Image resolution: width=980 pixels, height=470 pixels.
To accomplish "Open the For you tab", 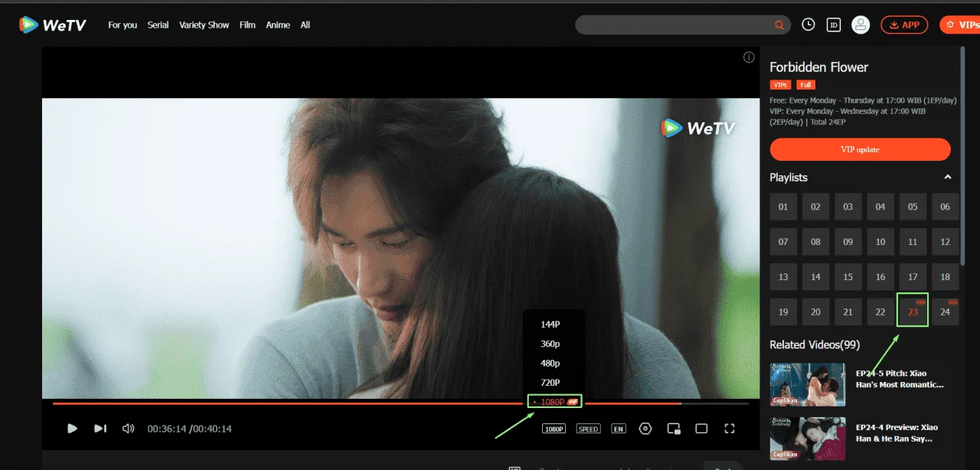I will point(122,25).
